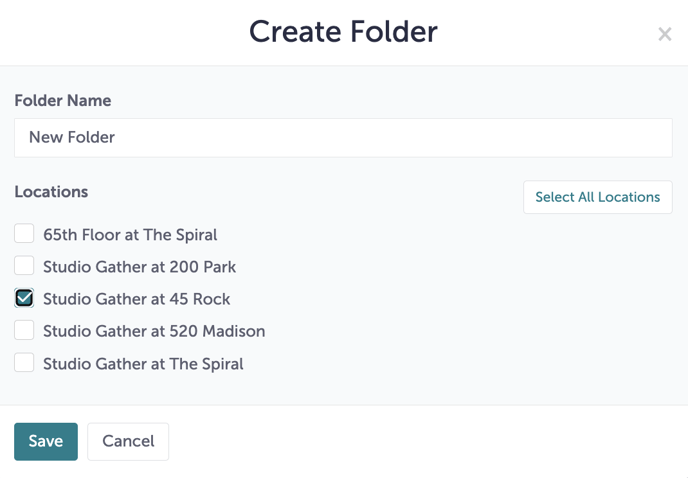Click the "Locations" section heading
This screenshot has height=478, width=688.
click(51, 192)
